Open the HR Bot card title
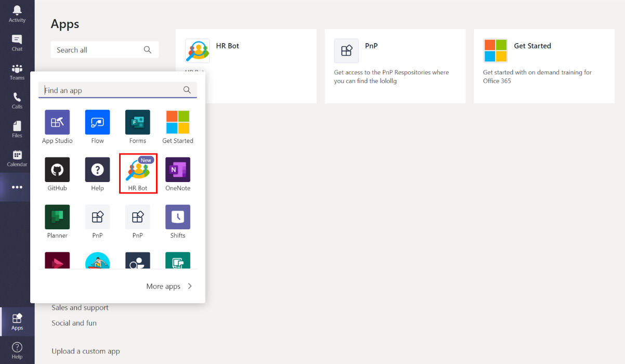The width and height of the screenshot is (625, 364). [x=228, y=46]
